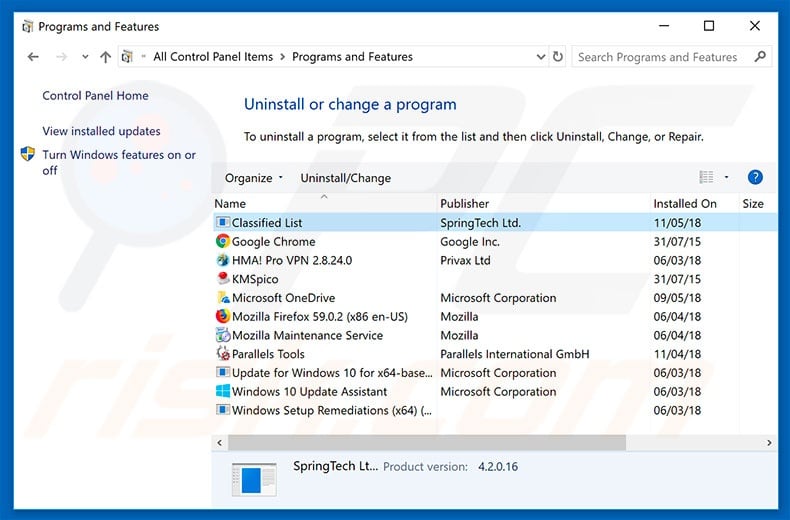Click Privax Ltd publisher cell

[x=465, y=260]
